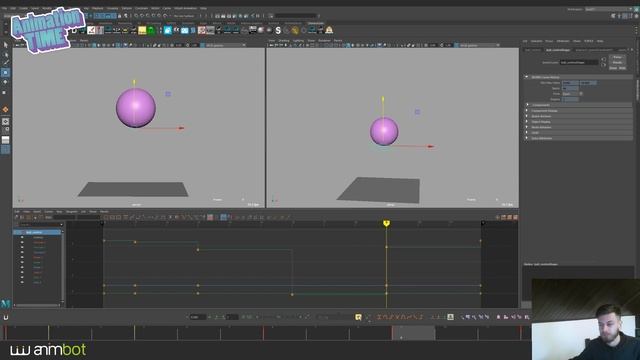640x360 pixels.
Task: Switch to ball_control tab in Attribute Editor
Action: pos(533,50)
